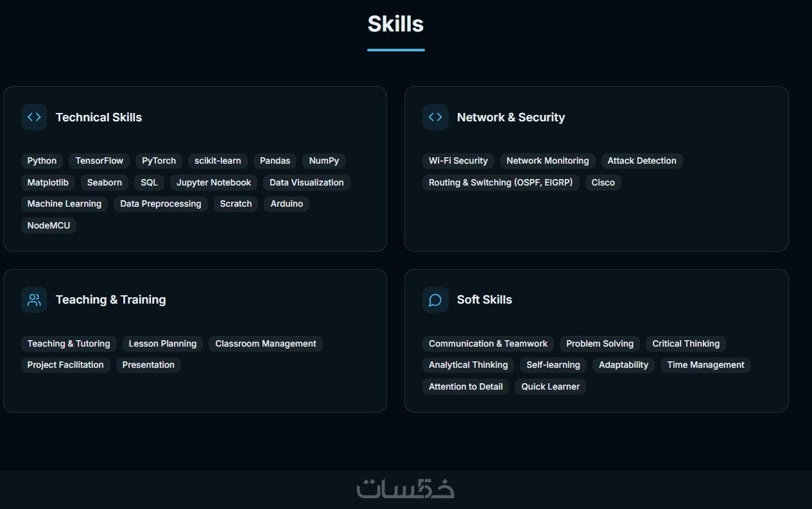The width and height of the screenshot is (812, 509).
Task: Click the Jupyter Notebook tag
Action: (214, 183)
